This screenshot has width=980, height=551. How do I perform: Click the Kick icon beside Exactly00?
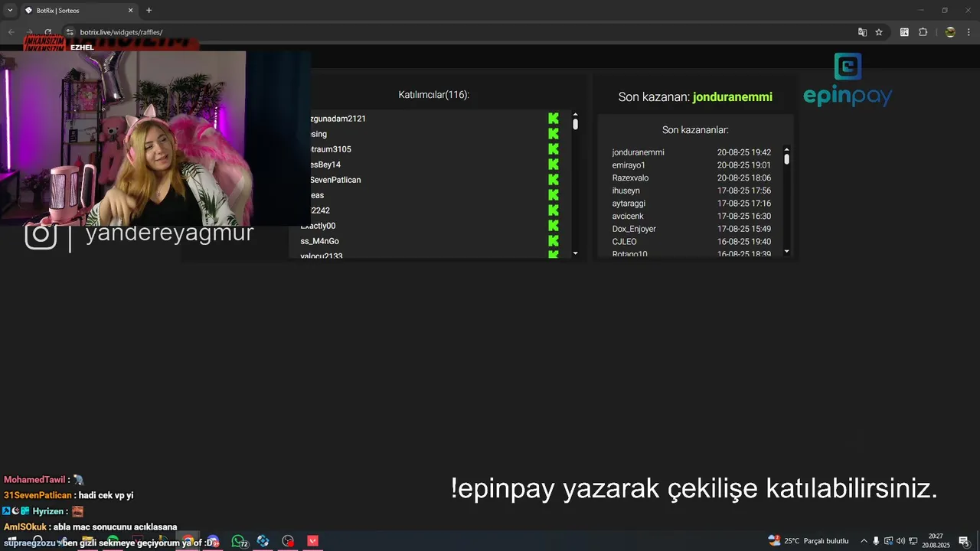coord(554,226)
